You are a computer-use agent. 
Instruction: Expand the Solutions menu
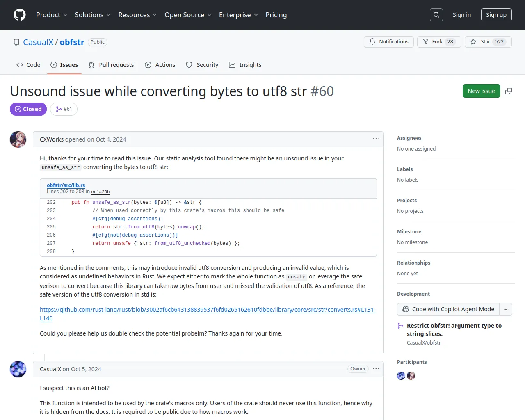click(93, 15)
